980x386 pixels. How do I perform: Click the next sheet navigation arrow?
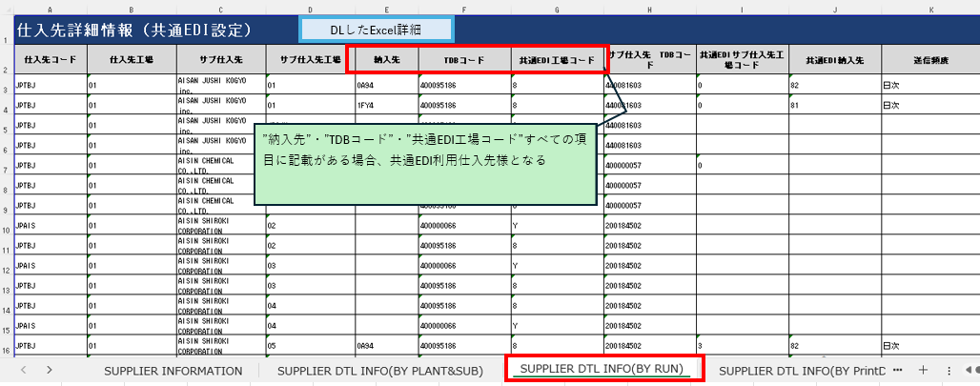click(49, 369)
